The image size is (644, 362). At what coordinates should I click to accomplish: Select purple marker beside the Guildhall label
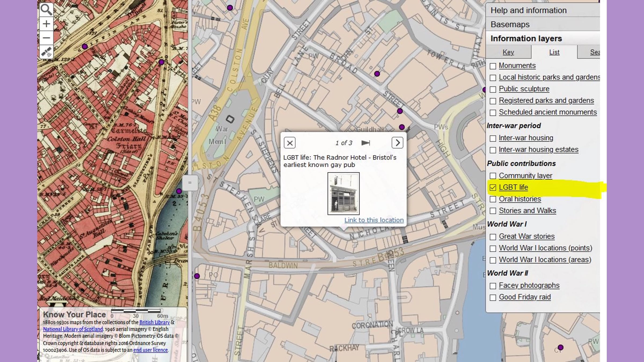tap(402, 127)
